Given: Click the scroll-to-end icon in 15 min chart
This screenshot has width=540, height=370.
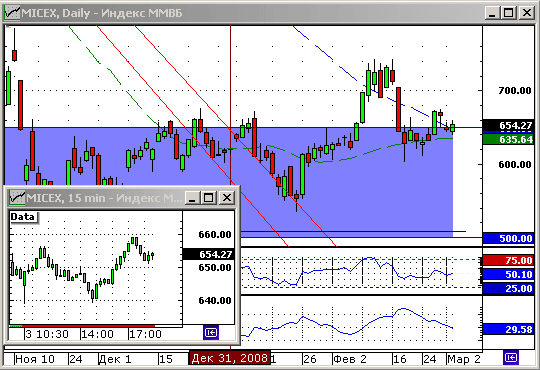Looking at the screenshot, I should [x=211, y=333].
